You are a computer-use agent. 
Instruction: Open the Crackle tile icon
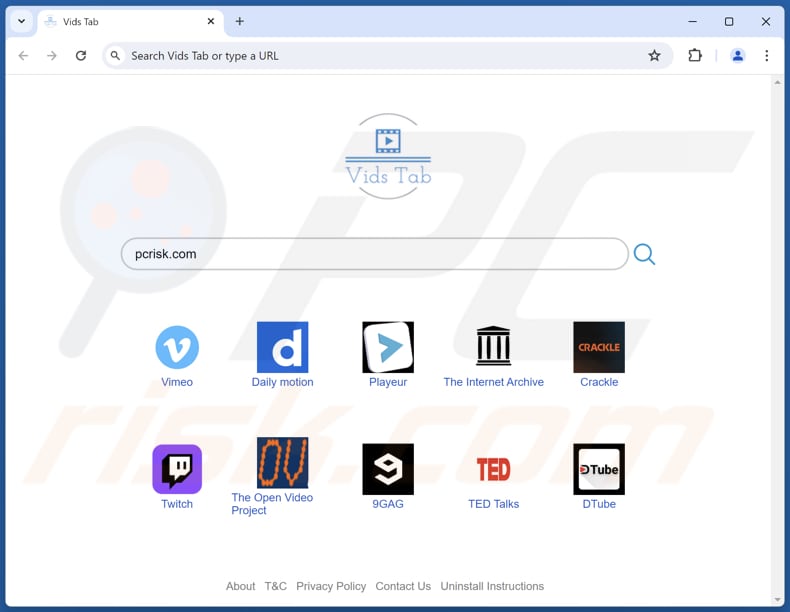(599, 347)
